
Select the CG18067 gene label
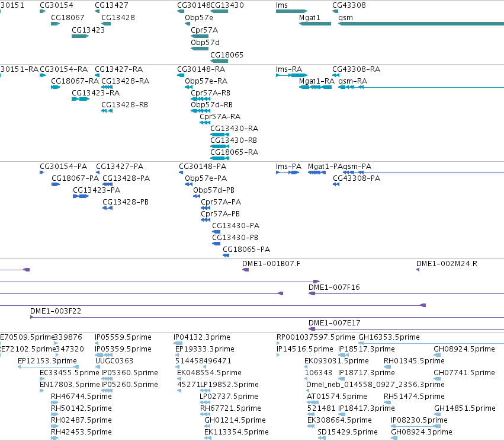pos(68,18)
